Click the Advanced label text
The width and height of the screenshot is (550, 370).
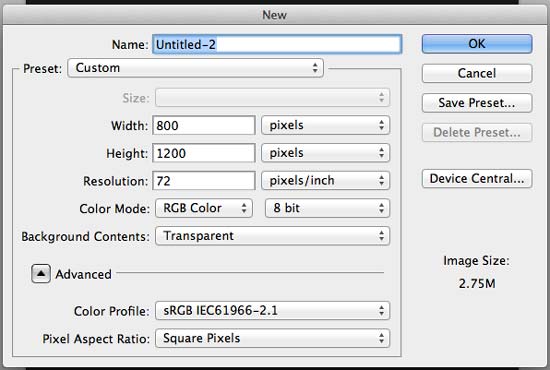[x=83, y=274]
